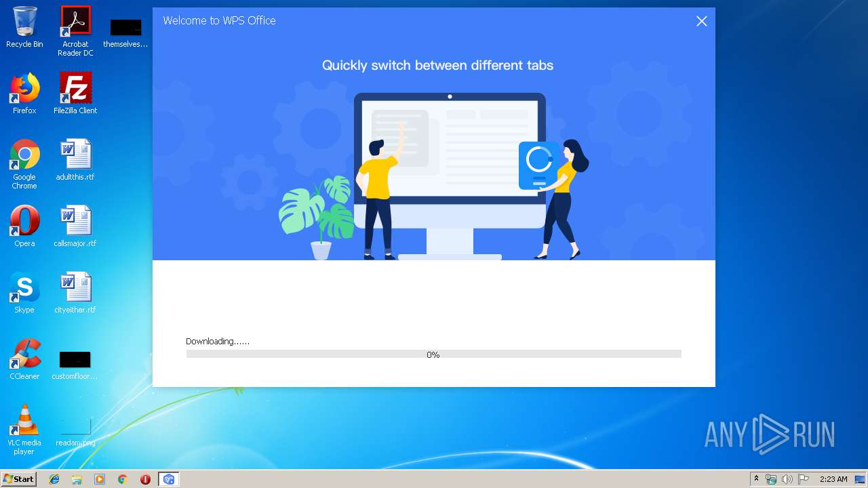Launch Acrobat Reader DC from desktop
The width and height of the screenshot is (868, 488).
[75, 31]
